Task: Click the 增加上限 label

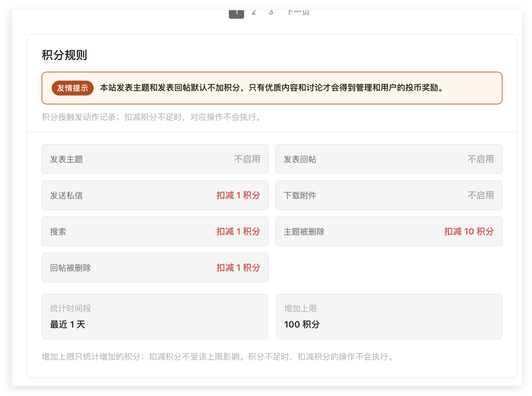Action: (x=300, y=308)
